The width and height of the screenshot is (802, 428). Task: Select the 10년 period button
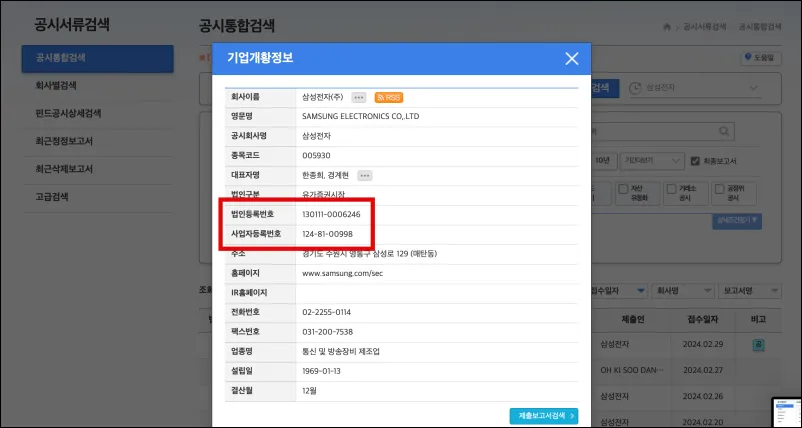coord(605,161)
